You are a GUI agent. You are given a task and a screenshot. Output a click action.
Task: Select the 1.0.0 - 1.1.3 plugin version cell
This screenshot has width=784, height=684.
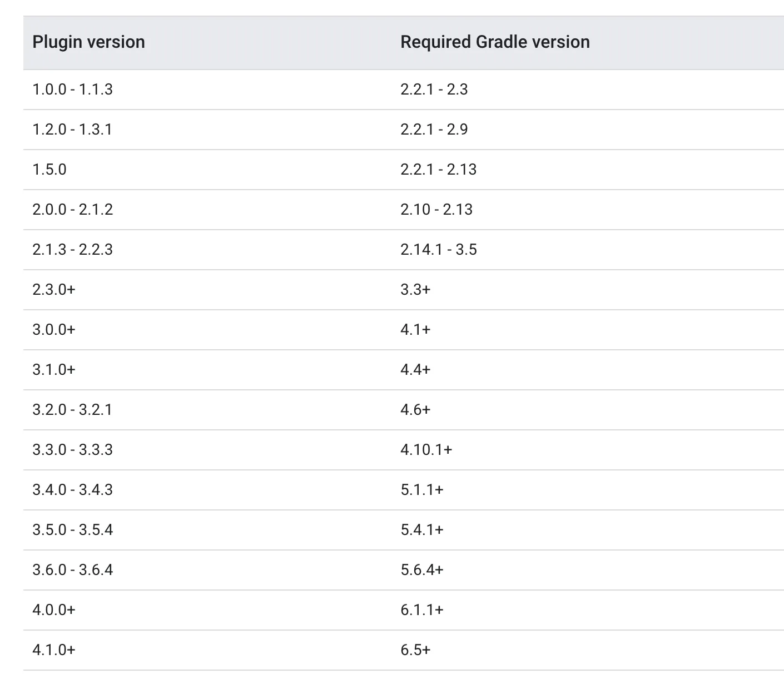pyautogui.click(x=73, y=90)
